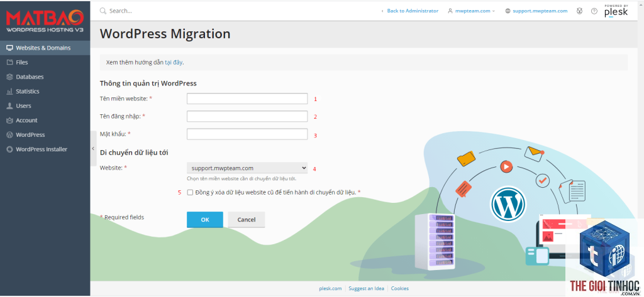
Task: Click the Files folder icon in sidebar
Action: tap(9, 62)
